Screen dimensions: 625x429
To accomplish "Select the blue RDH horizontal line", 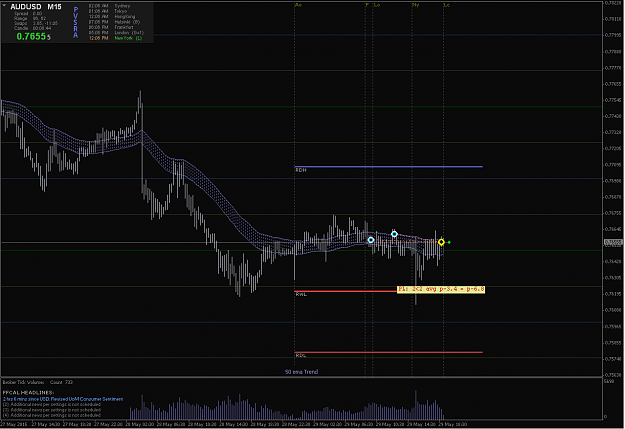I will tap(389, 167).
